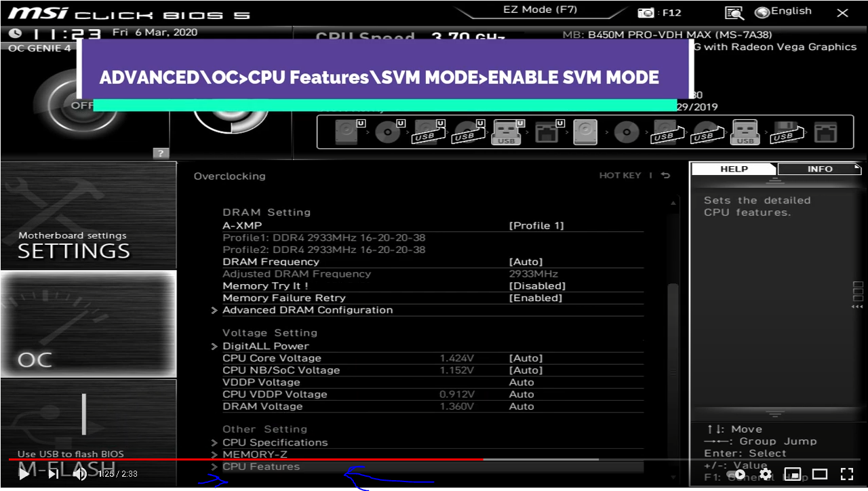Image resolution: width=868 pixels, height=491 pixels.
Task: Seek using the red video progress bar
Action: pyautogui.click(x=245, y=459)
